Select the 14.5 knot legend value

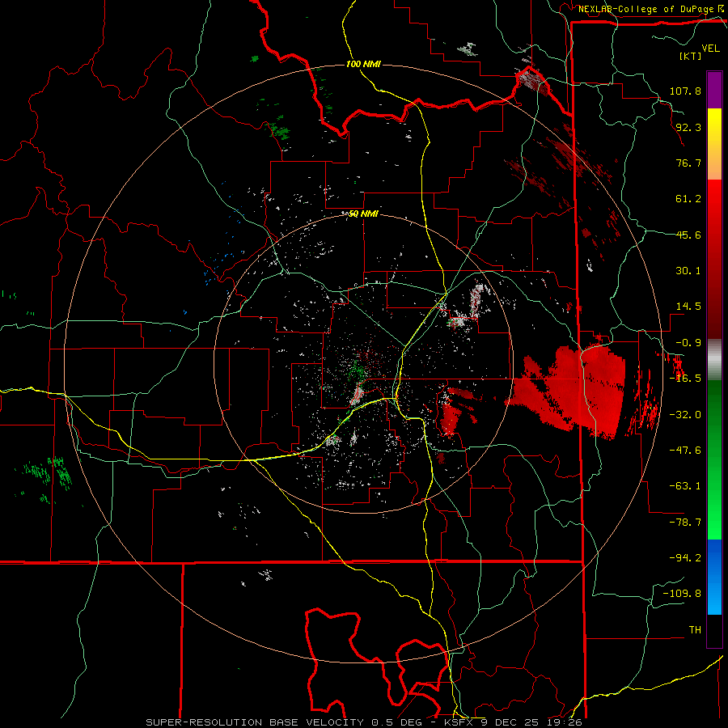pyautogui.click(x=688, y=307)
